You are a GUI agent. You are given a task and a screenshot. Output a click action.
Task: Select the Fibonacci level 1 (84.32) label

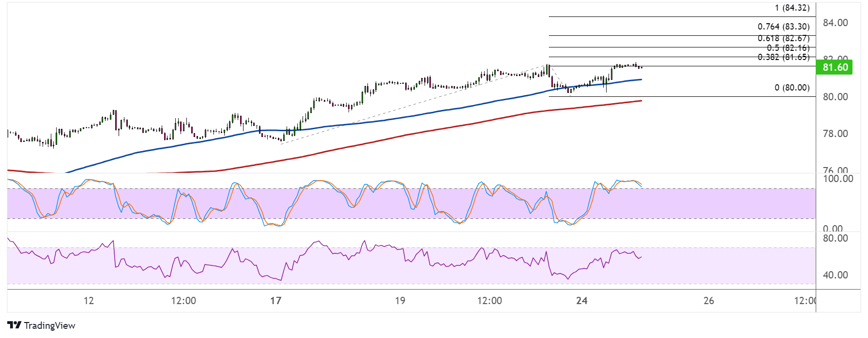tap(792, 8)
